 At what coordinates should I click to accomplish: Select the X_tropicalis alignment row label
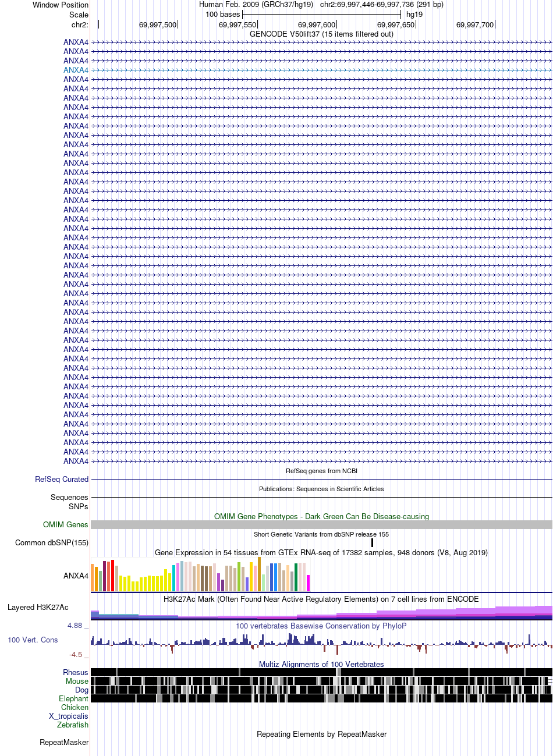coord(69,716)
